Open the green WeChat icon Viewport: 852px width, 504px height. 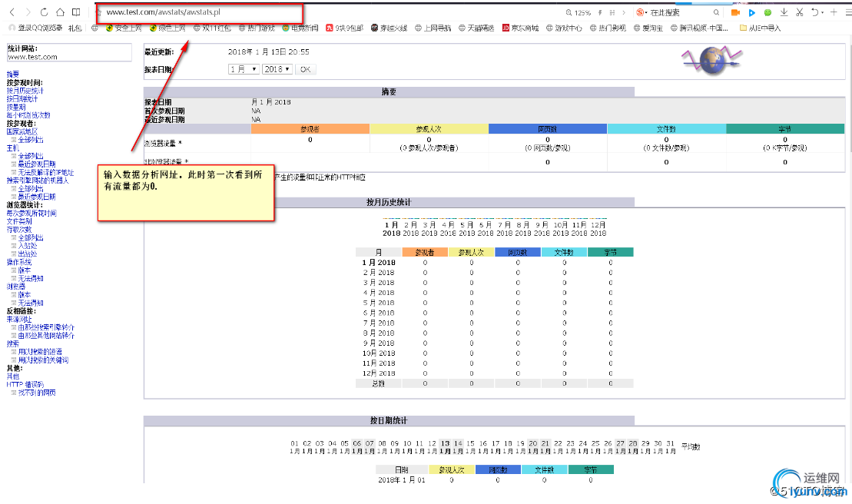pos(767,12)
